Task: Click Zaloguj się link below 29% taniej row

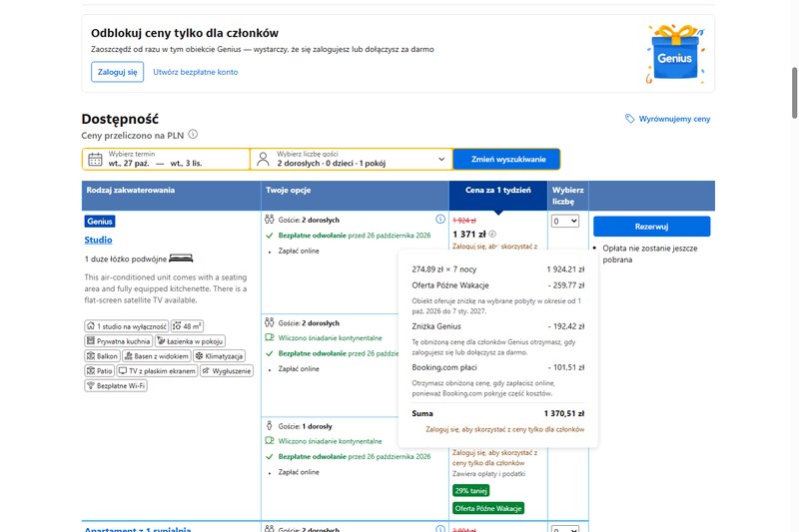Action: click(x=494, y=458)
